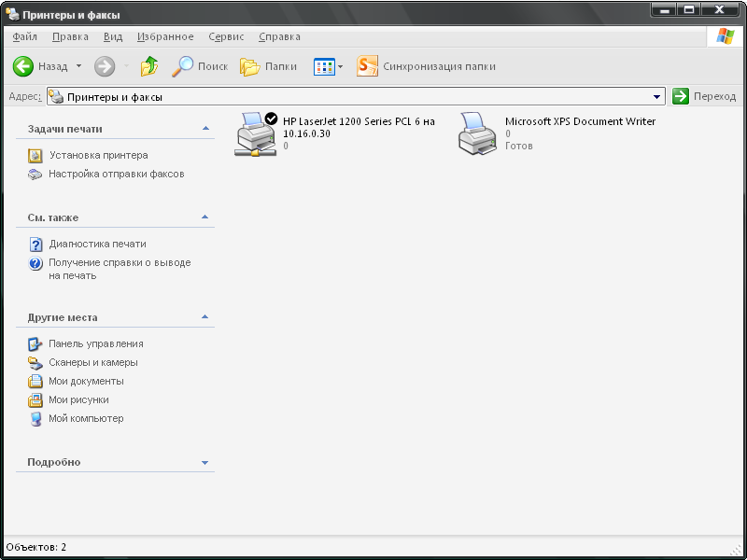Click the Задачи печати header text
The width and height of the screenshot is (747, 560).
coord(64,129)
